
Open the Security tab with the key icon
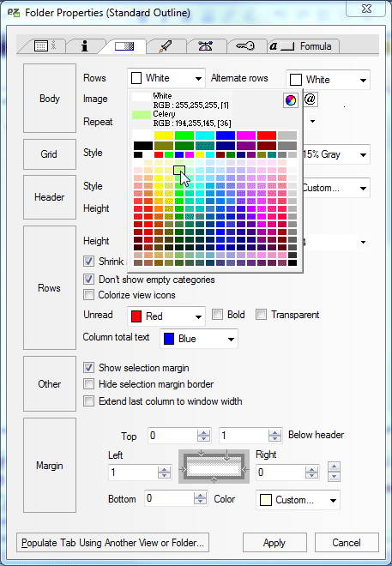tap(245, 46)
